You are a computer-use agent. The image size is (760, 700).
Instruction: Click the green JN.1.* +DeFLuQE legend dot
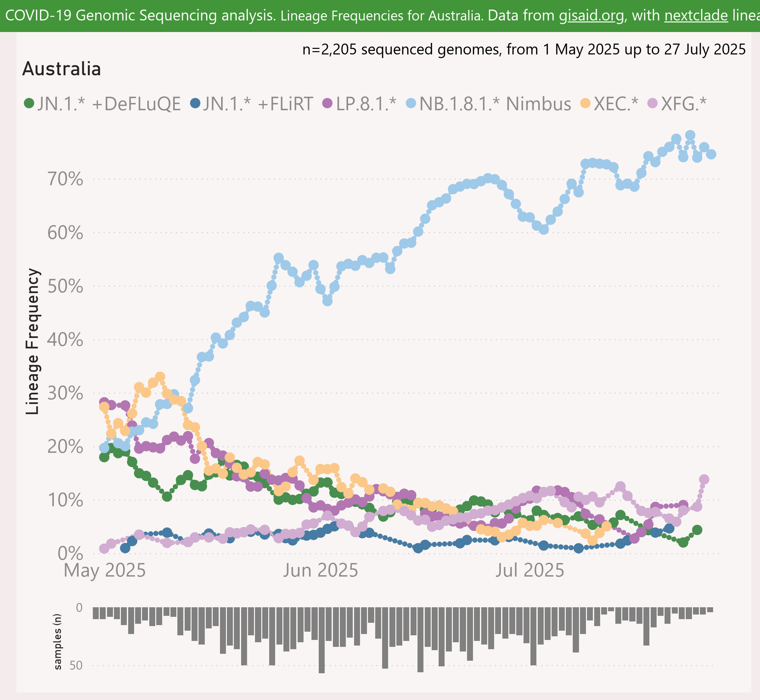click(29, 103)
